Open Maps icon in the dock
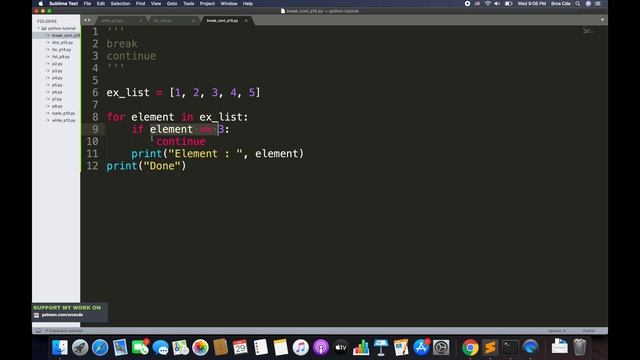640x360 pixels. click(x=180, y=347)
